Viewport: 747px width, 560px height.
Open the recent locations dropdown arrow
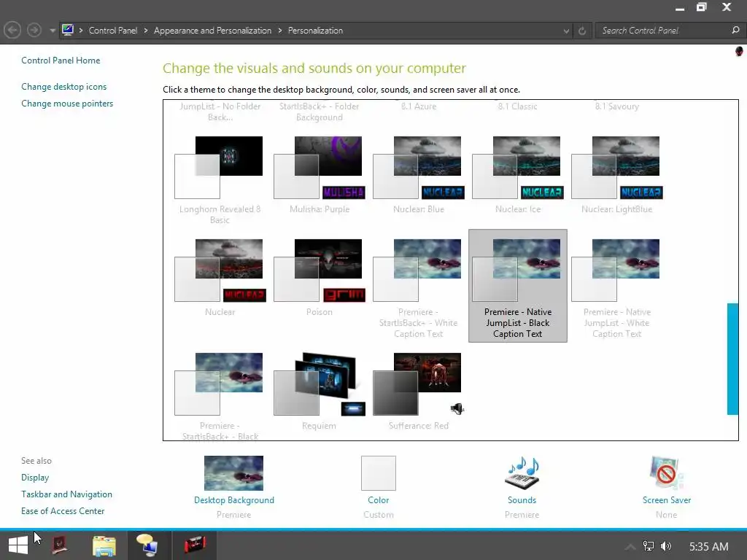pyautogui.click(x=52, y=31)
